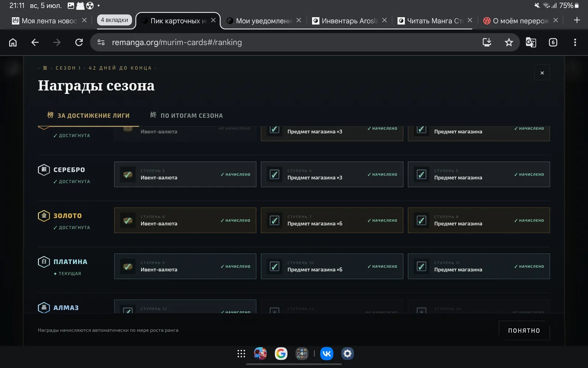Click the Золото league badge icon
This screenshot has width=588, height=368.
point(44,216)
